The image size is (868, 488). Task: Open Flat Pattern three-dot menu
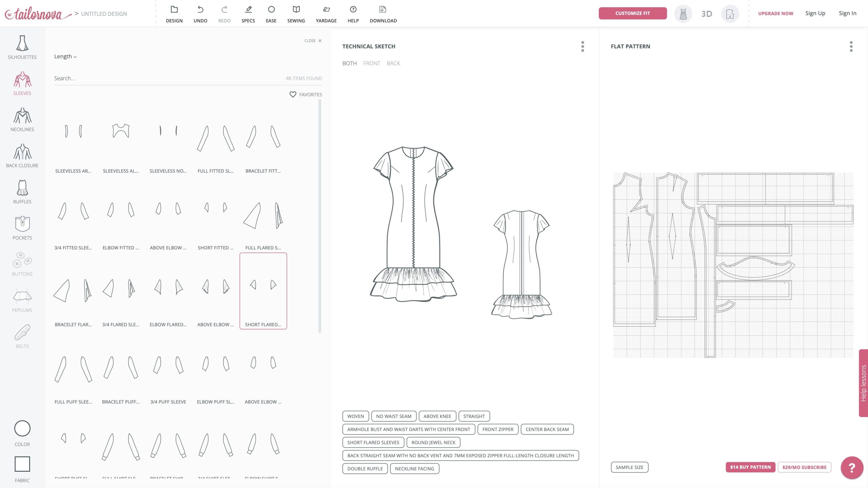coord(851,46)
